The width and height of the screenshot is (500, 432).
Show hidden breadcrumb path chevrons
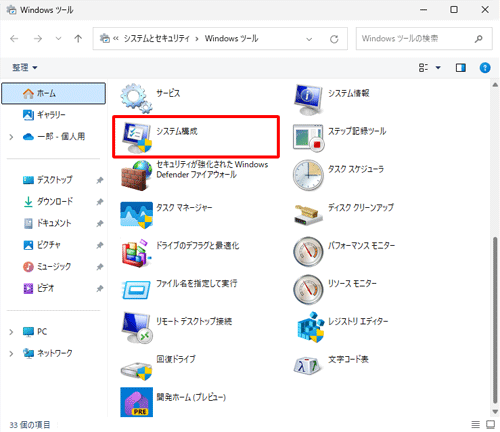point(116,39)
